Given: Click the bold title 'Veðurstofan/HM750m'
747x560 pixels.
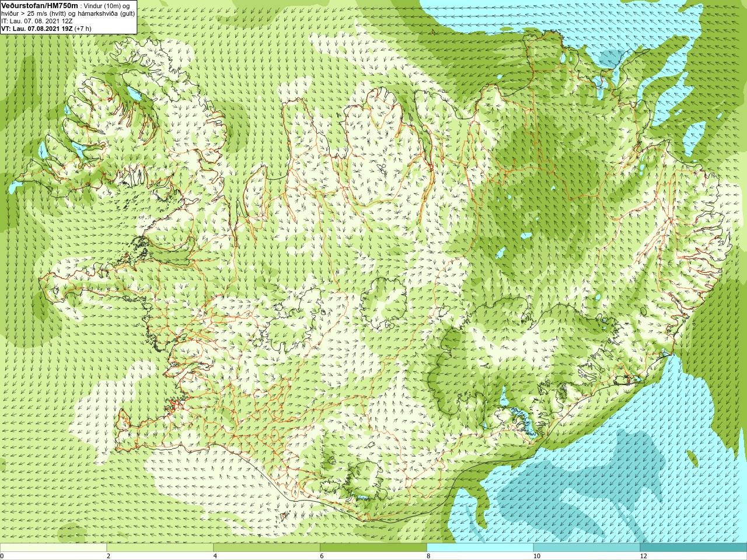Looking at the screenshot, I should point(40,5).
